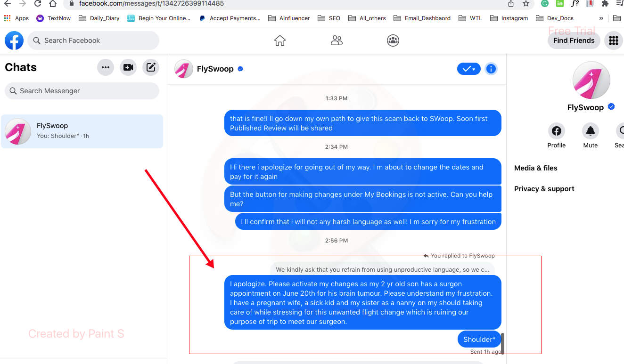Open large FlySwoop profile picture

click(x=591, y=80)
